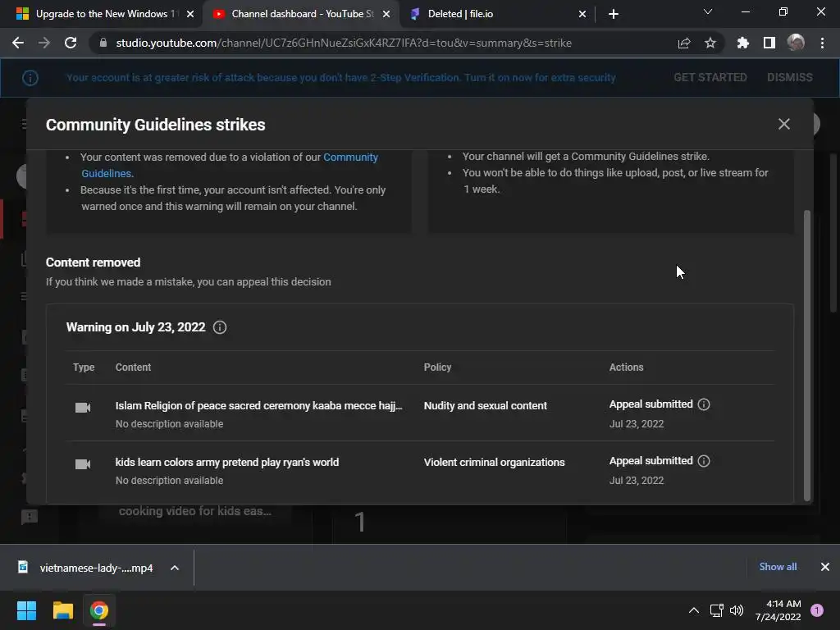Click the Type column header
The image size is (840, 630).
click(x=84, y=367)
